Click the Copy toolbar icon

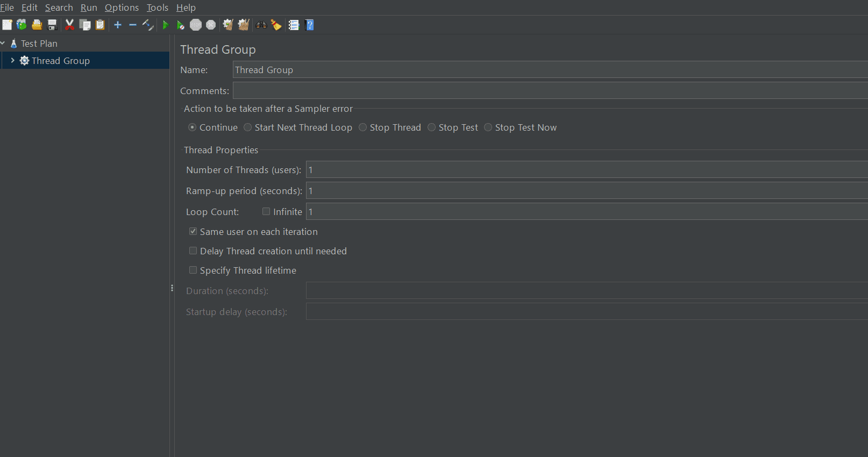85,25
